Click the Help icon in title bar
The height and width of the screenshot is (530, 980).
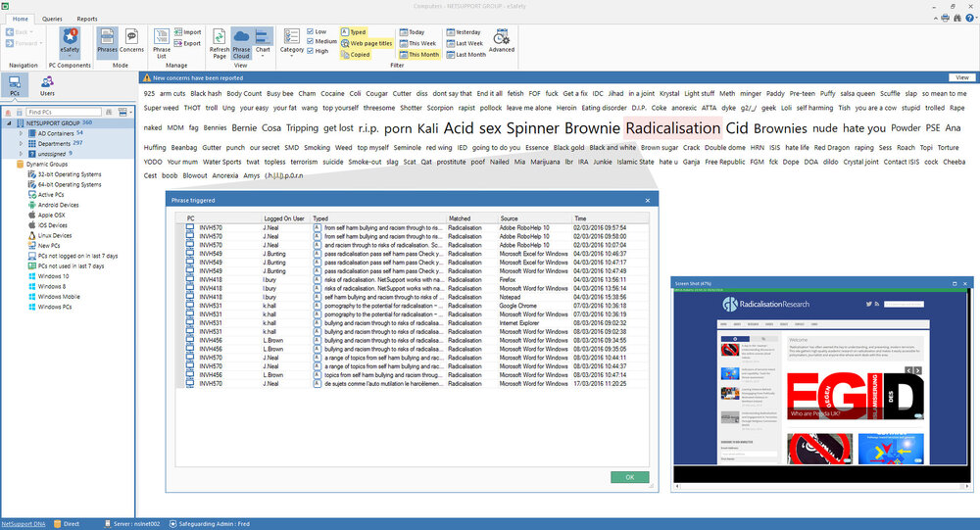(970, 19)
